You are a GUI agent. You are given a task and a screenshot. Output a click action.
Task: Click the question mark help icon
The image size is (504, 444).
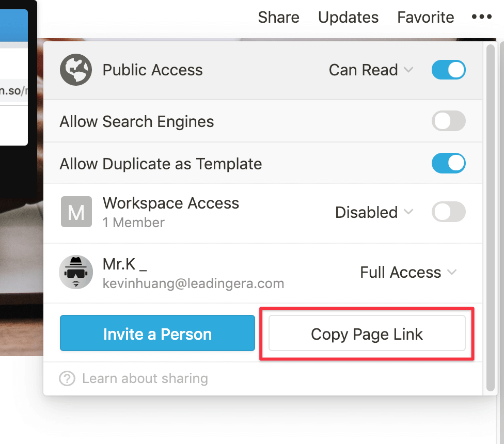coord(67,378)
